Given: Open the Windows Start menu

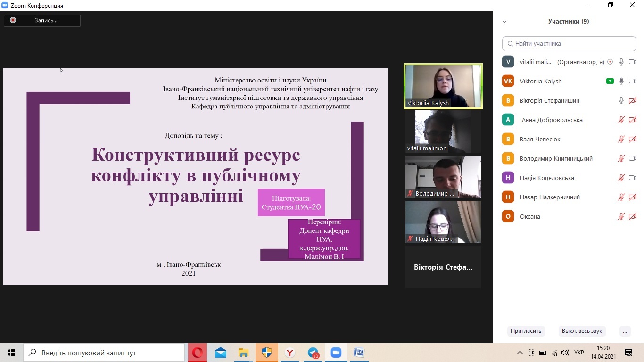Looking at the screenshot, I should tap(11, 353).
